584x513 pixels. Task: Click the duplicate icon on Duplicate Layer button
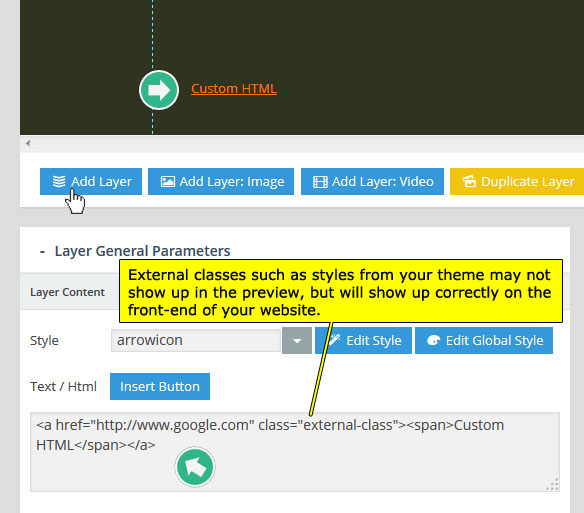click(x=469, y=181)
